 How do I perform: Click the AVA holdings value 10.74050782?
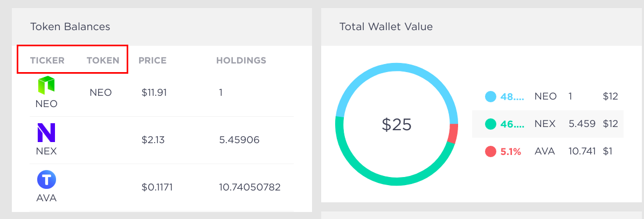250,187
